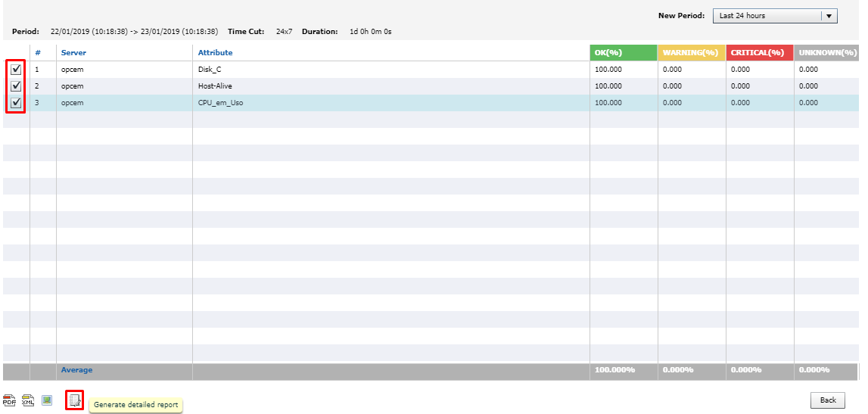The width and height of the screenshot is (868, 414).
Task: Open the New Period dropdown
Action: [774, 16]
